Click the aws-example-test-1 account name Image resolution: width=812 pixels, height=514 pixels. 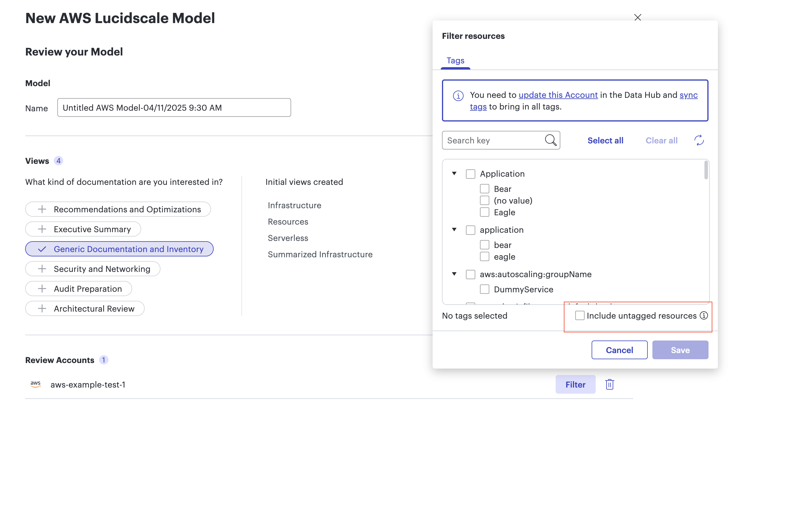coord(88,385)
